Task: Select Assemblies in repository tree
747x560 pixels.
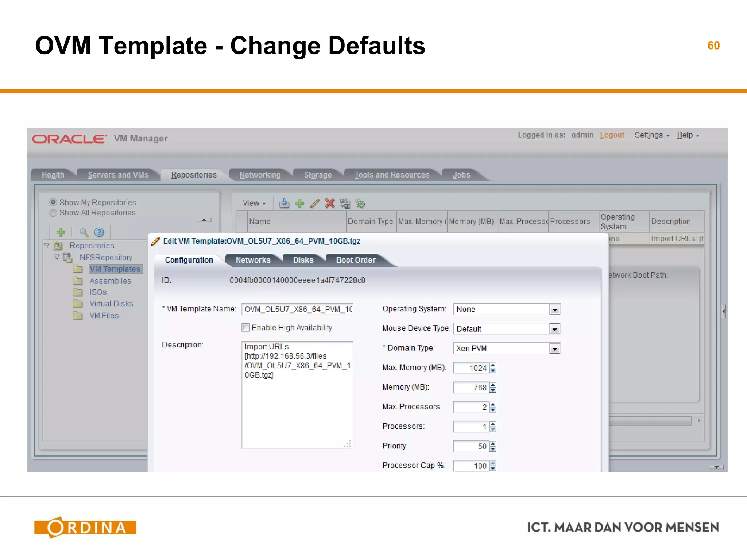Action: 111,281
